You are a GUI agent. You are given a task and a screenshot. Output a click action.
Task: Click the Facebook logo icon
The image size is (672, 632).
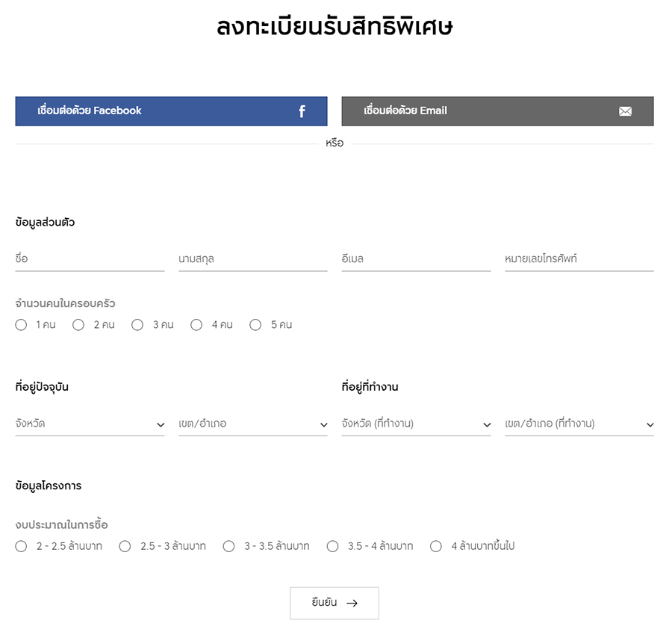[x=302, y=111]
